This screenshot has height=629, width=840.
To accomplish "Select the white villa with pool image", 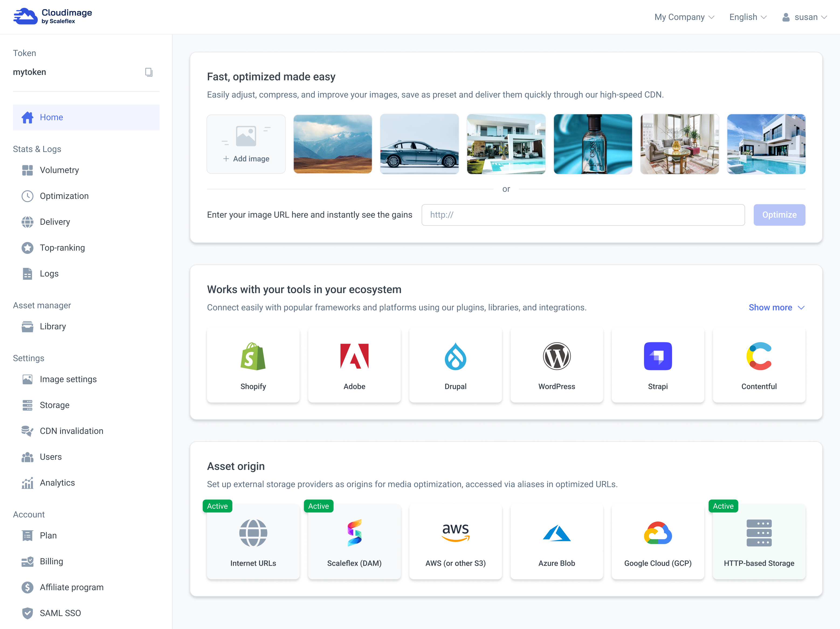I will pyautogui.click(x=766, y=144).
